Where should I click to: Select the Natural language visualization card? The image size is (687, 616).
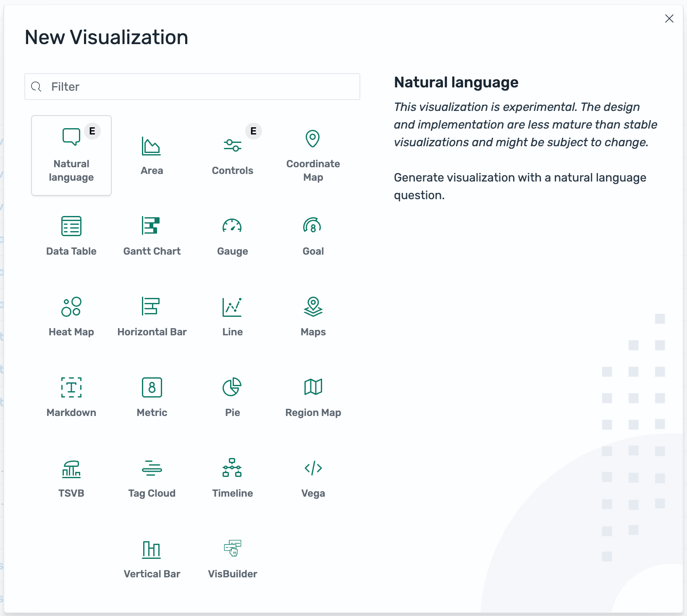point(71,155)
